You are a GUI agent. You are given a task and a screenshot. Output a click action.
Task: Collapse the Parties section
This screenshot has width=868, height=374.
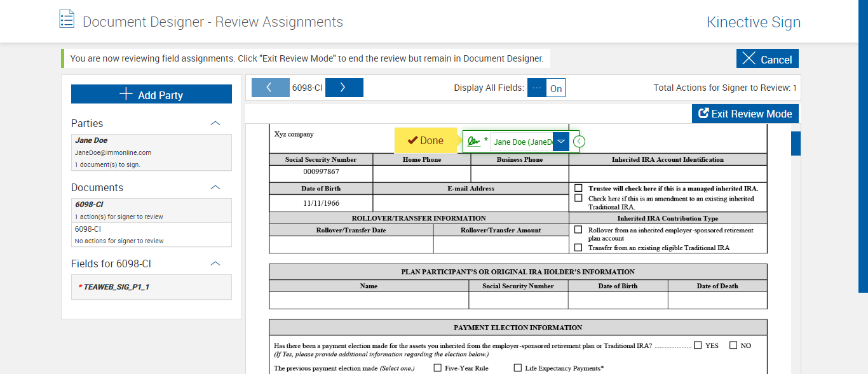click(215, 123)
